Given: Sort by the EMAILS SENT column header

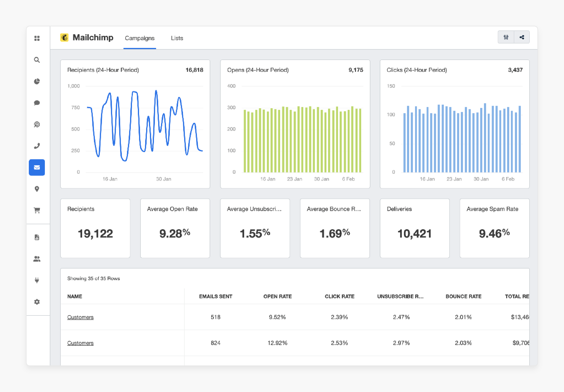Looking at the screenshot, I should tap(216, 296).
